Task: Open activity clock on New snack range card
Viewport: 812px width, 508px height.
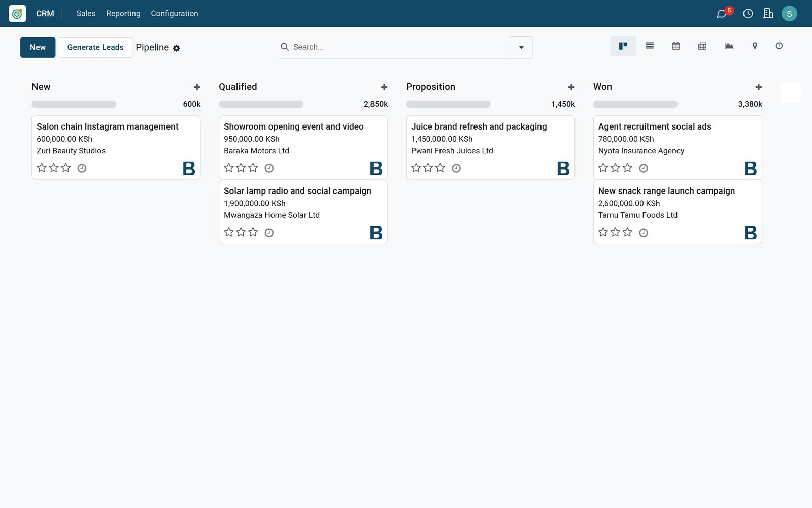Action: (644, 233)
